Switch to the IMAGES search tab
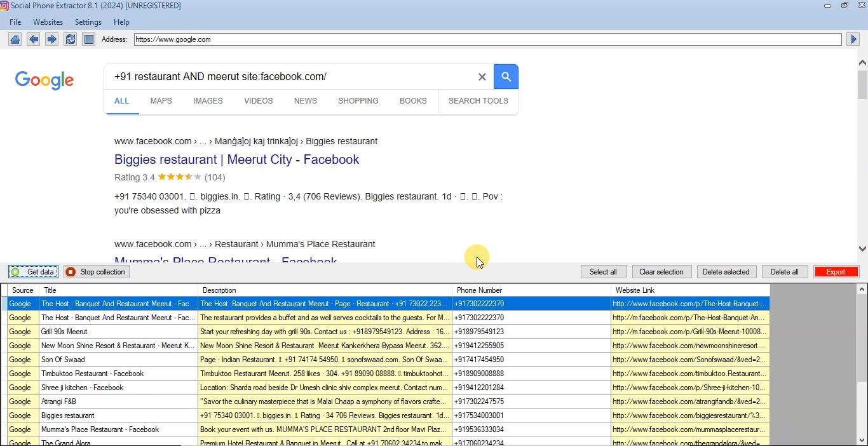The image size is (868, 446). click(208, 101)
